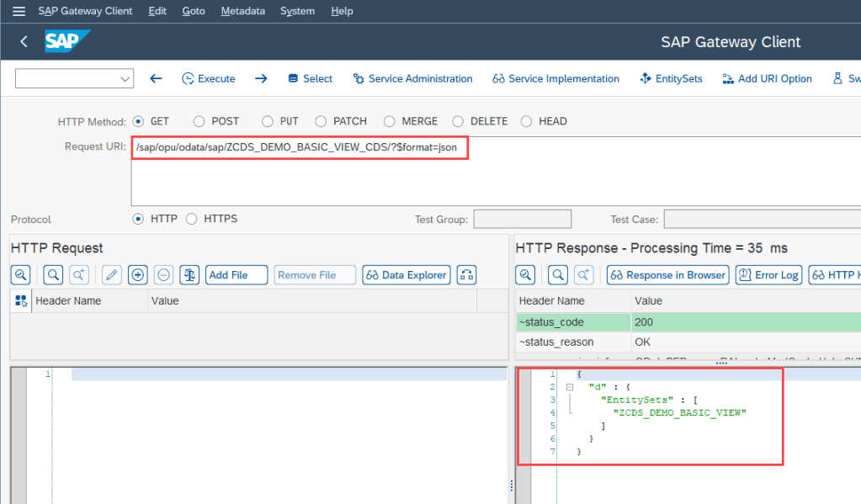
Task: Collapse the "d" JSON node
Action: (x=570, y=387)
